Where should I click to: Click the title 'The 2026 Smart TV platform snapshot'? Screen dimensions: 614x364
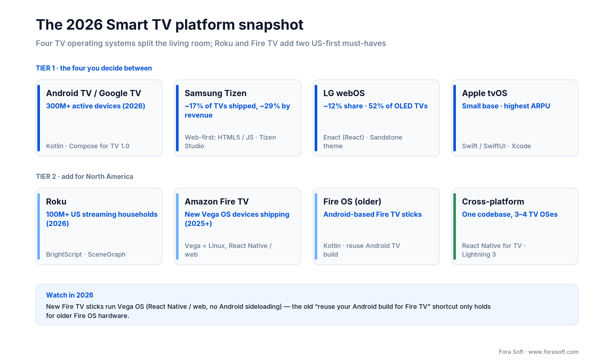(x=170, y=25)
